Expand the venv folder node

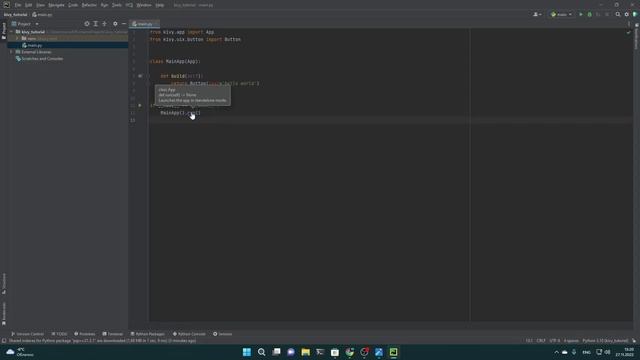18,38
